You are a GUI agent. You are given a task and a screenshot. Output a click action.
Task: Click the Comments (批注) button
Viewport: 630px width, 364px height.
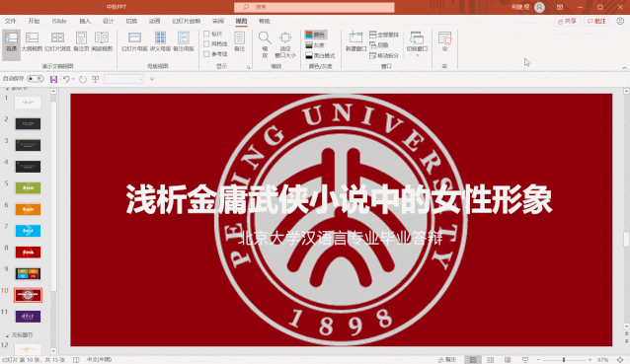[x=596, y=22]
